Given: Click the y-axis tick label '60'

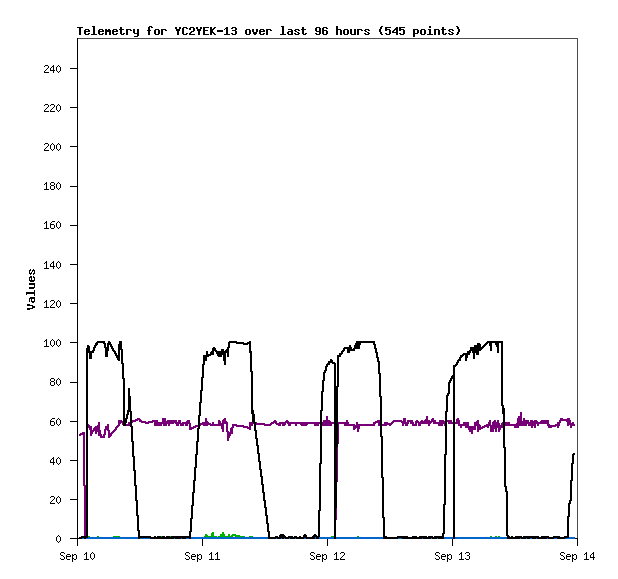Looking at the screenshot, I should click(x=56, y=422).
